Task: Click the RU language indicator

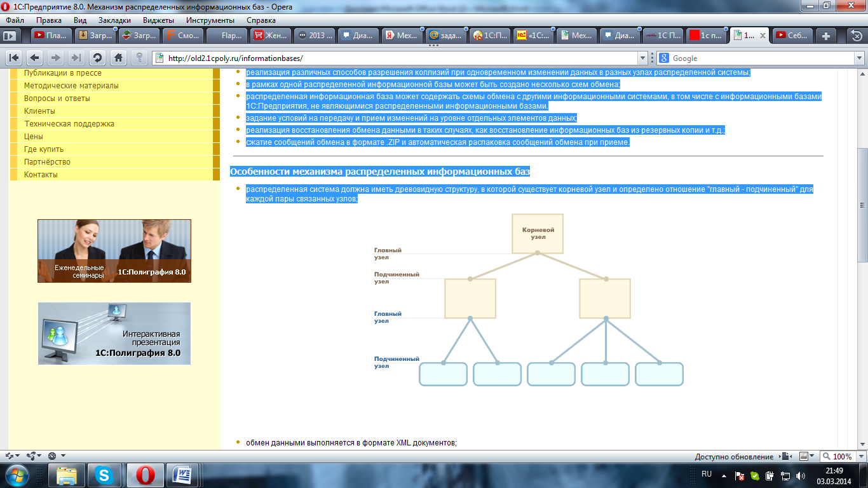Action: point(707,475)
